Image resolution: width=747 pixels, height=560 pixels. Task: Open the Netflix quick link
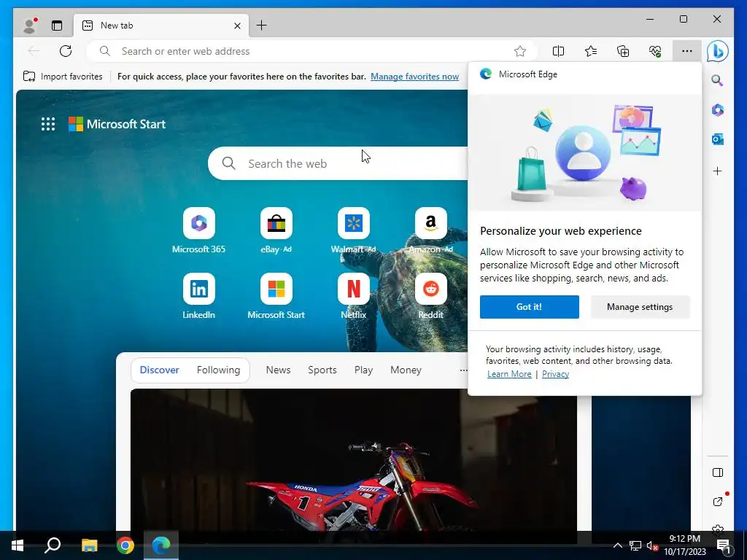pyautogui.click(x=354, y=296)
